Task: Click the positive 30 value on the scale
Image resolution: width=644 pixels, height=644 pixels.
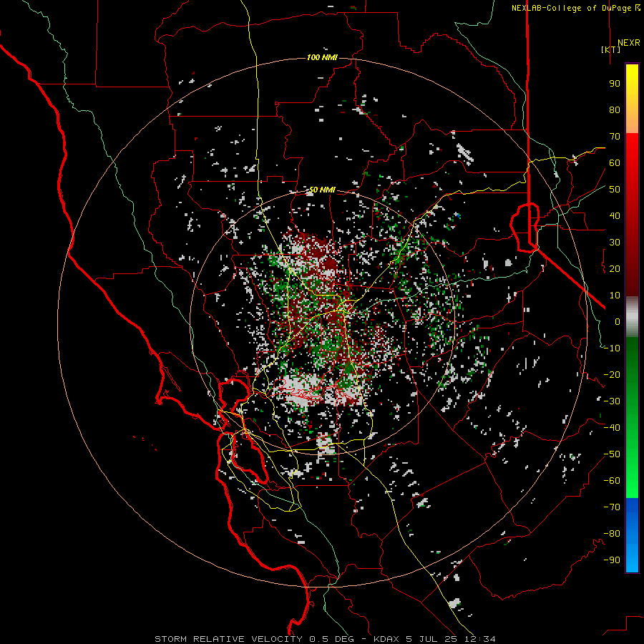Action: [615, 243]
